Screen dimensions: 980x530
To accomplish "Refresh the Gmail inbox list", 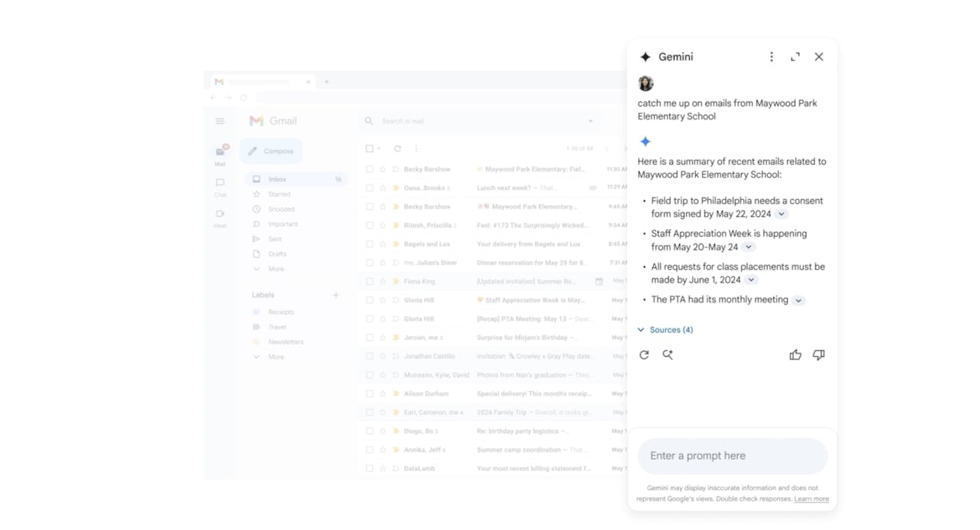I will point(397,149).
